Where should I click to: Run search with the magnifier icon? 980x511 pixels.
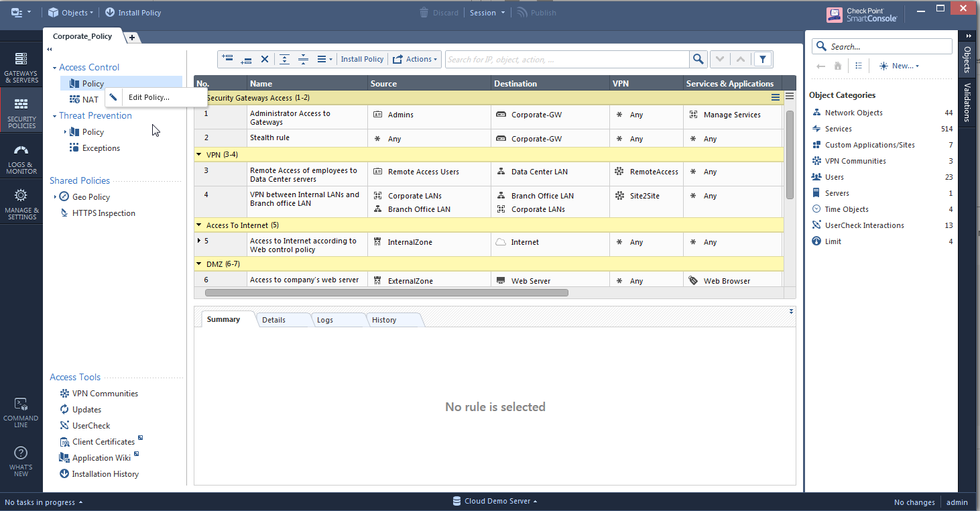pos(698,59)
